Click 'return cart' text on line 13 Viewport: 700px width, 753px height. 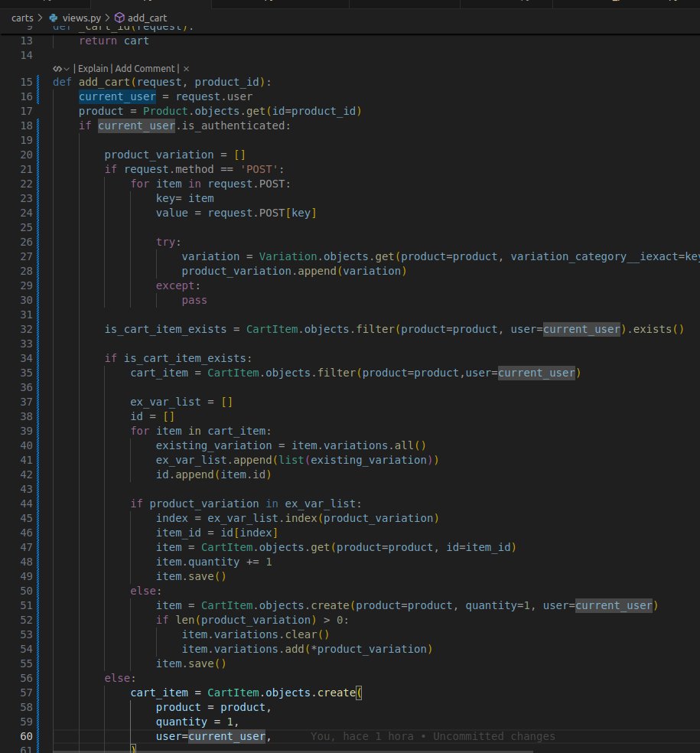(114, 41)
